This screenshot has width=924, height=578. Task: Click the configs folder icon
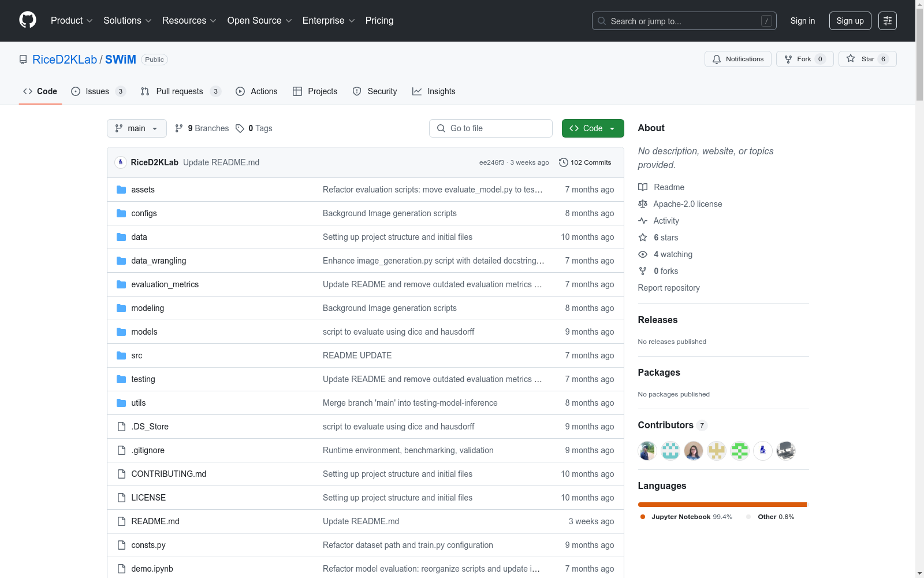(x=121, y=213)
